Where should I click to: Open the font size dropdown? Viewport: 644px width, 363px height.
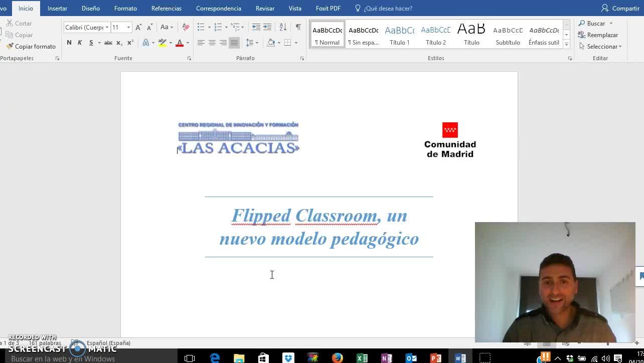(x=128, y=27)
